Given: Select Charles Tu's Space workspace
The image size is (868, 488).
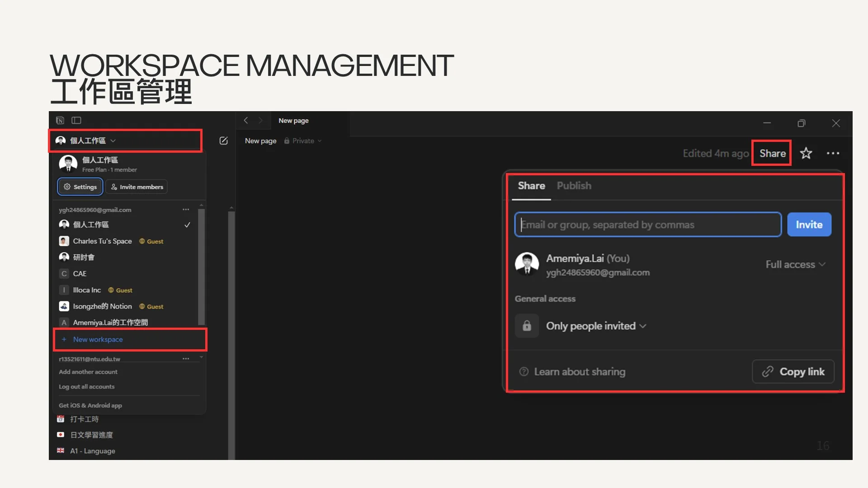Looking at the screenshot, I should pyautogui.click(x=103, y=241).
